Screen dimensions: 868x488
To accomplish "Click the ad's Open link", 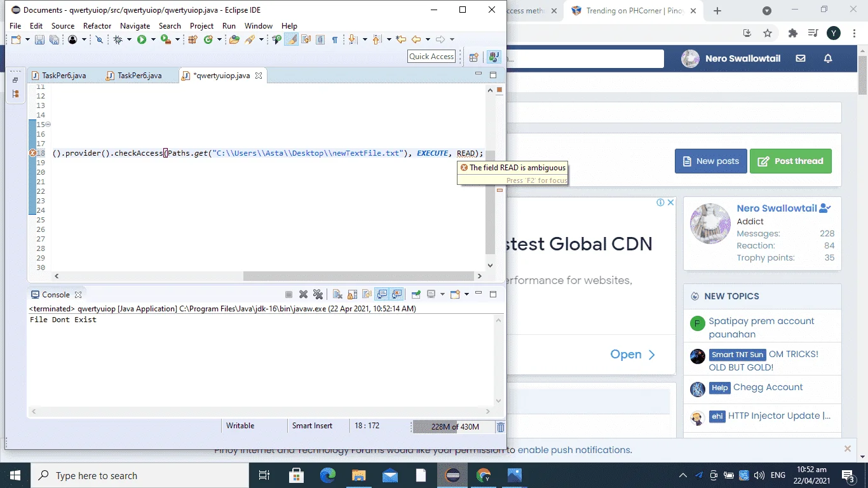I will tap(632, 355).
